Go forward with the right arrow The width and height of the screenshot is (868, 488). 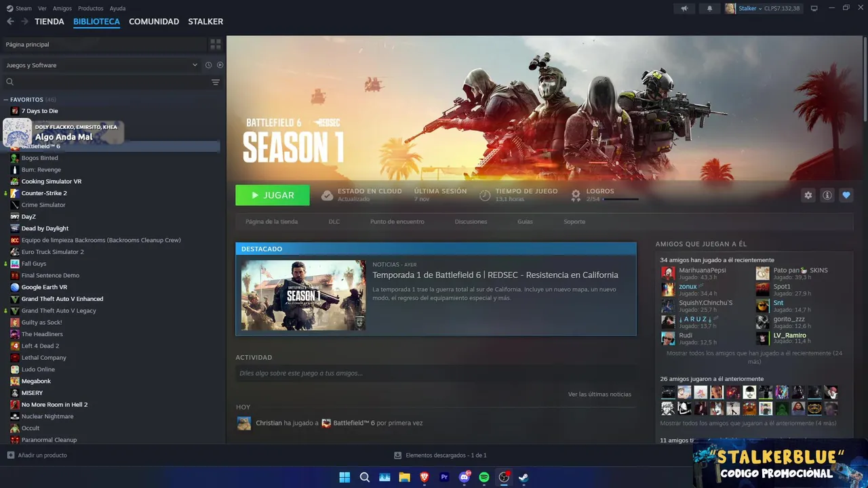[24, 22]
